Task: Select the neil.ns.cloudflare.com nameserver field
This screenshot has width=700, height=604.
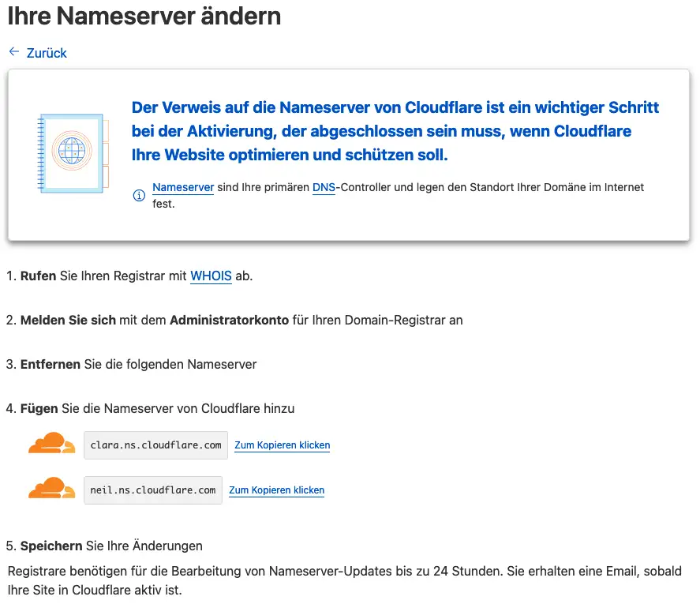Action: (153, 490)
